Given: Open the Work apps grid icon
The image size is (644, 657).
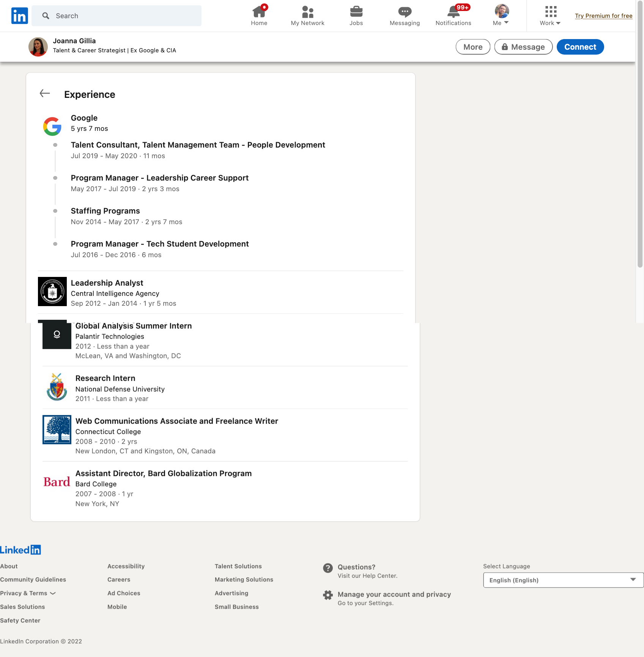Looking at the screenshot, I should [551, 12].
